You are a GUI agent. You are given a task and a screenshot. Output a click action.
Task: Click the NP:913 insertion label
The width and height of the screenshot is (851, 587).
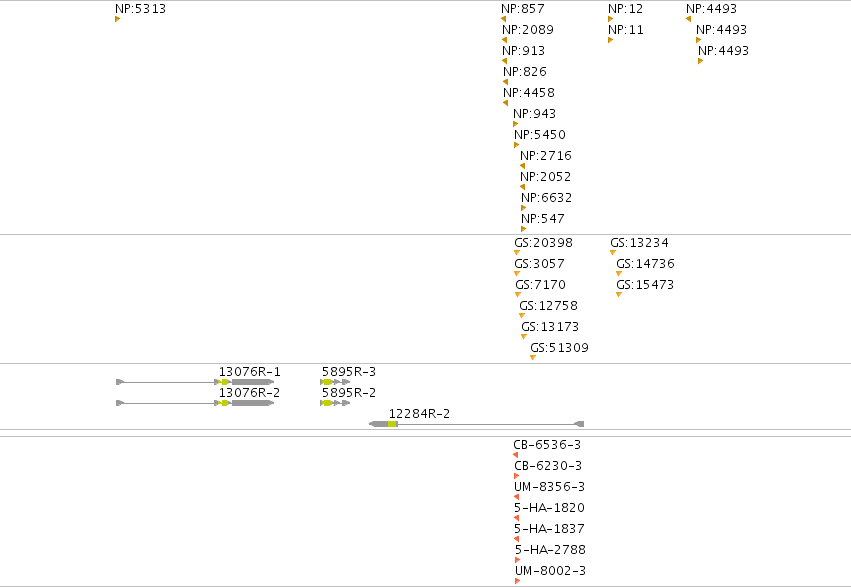[523, 51]
